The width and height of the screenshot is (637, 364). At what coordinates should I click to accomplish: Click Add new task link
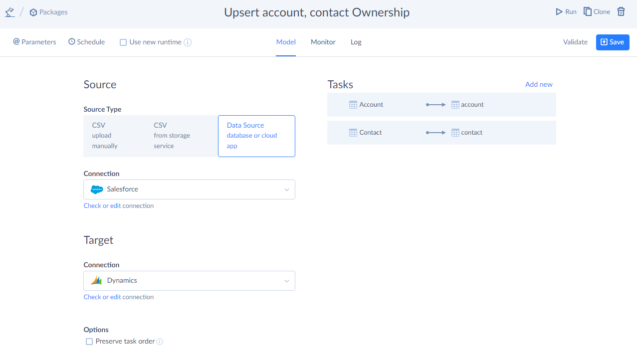click(x=539, y=84)
